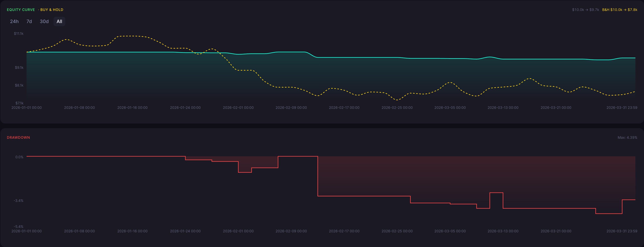Click the $9.1k equity axis label

click(19, 67)
